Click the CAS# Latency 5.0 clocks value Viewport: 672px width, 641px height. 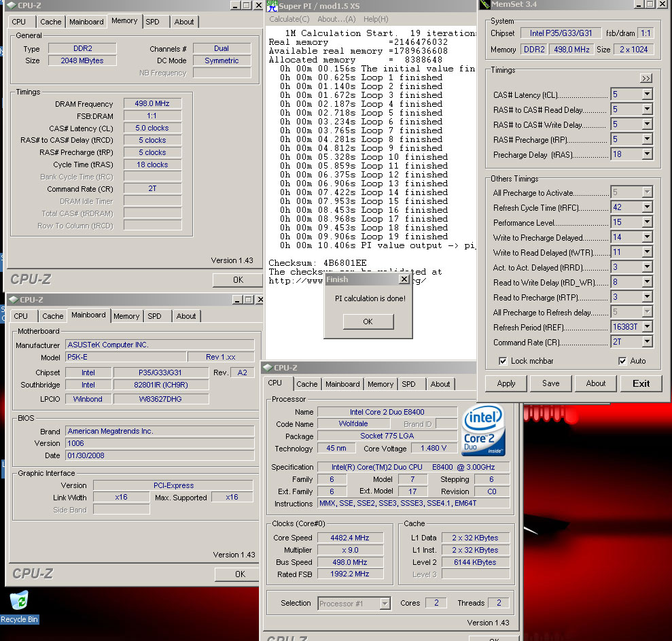[152, 128]
